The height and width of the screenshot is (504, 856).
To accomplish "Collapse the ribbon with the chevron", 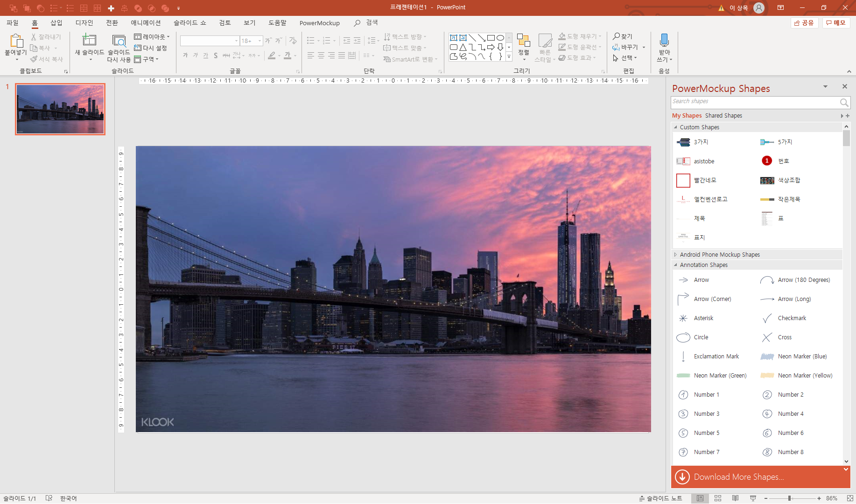I will click(x=849, y=71).
